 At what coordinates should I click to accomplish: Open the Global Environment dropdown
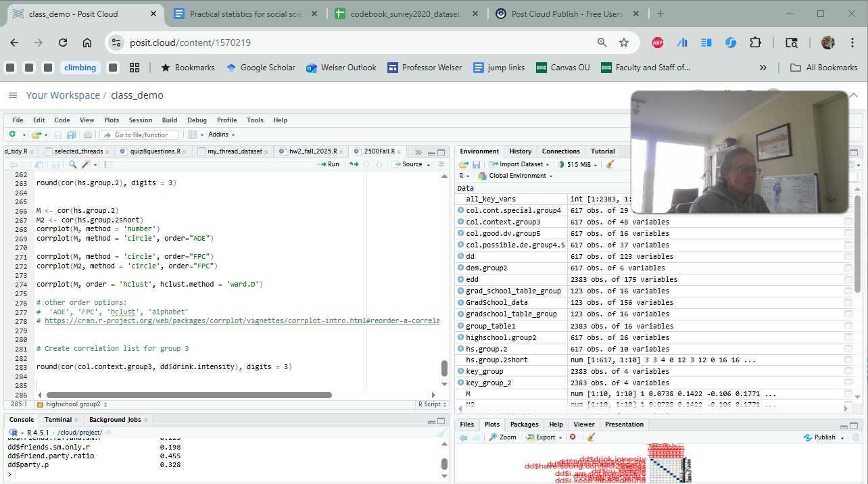point(516,176)
